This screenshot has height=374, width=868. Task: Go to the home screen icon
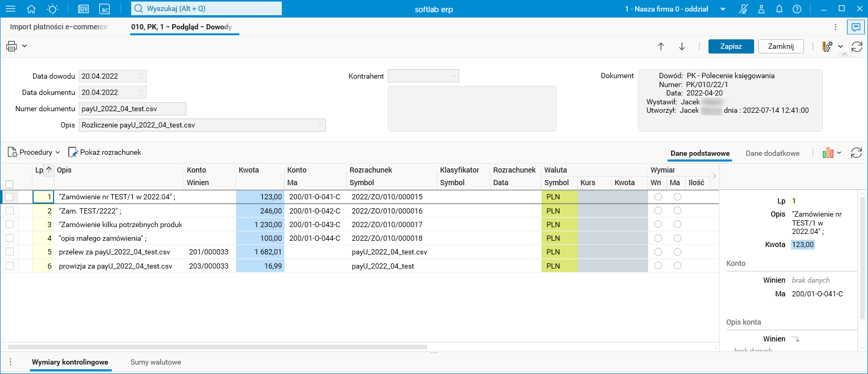click(31, 9)
